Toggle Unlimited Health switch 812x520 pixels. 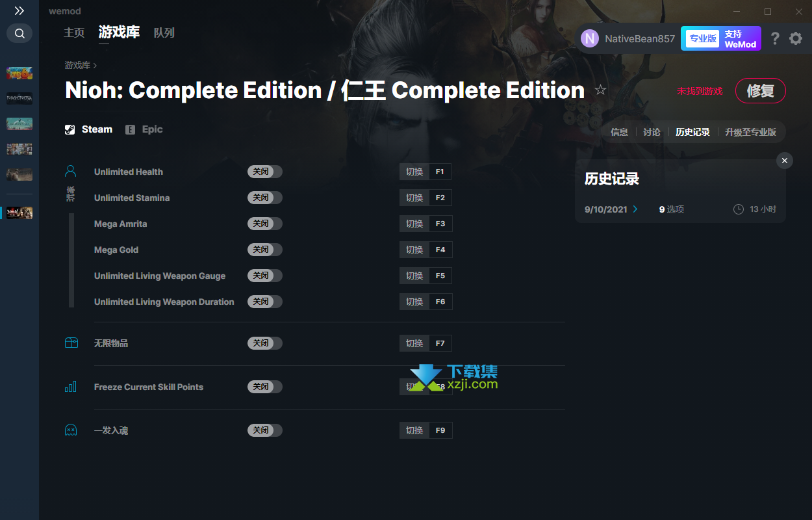tap(265, 172)
